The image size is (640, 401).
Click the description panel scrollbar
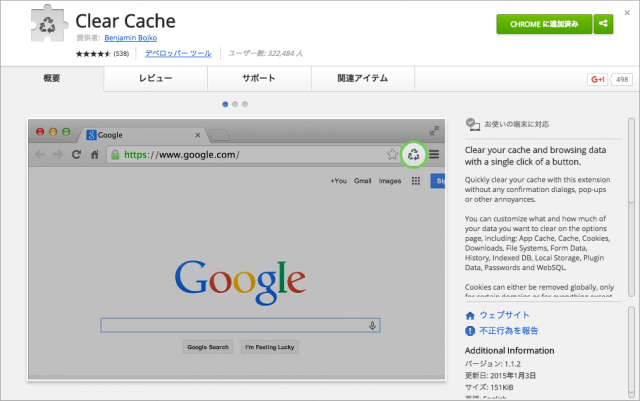click(x=630, y=210)
